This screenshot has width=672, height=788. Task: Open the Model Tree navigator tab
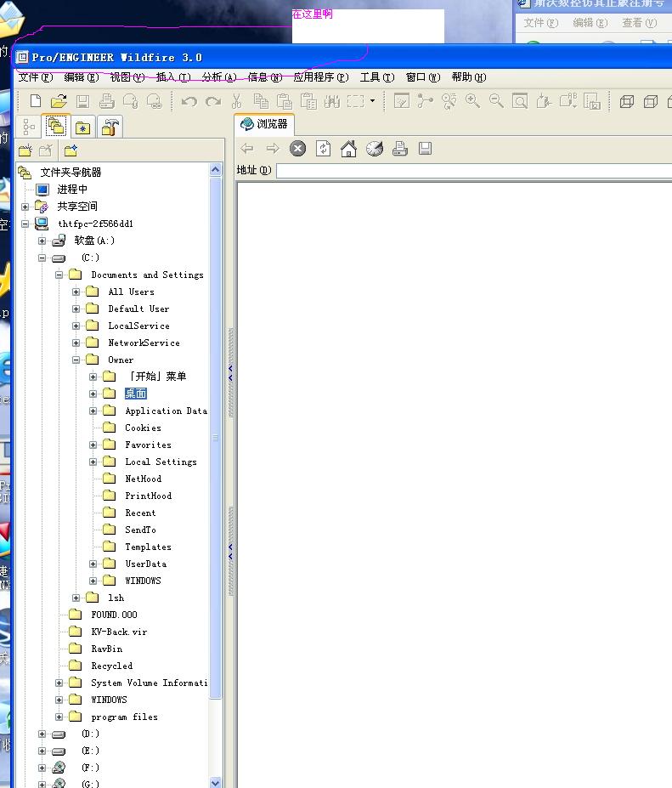tap(29, 127)
